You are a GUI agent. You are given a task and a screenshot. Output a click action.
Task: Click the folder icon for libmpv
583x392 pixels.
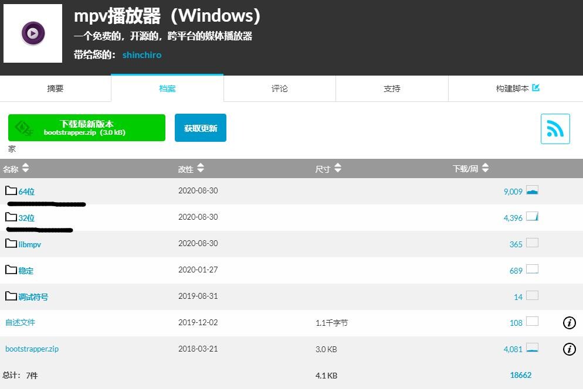point(11,243)
